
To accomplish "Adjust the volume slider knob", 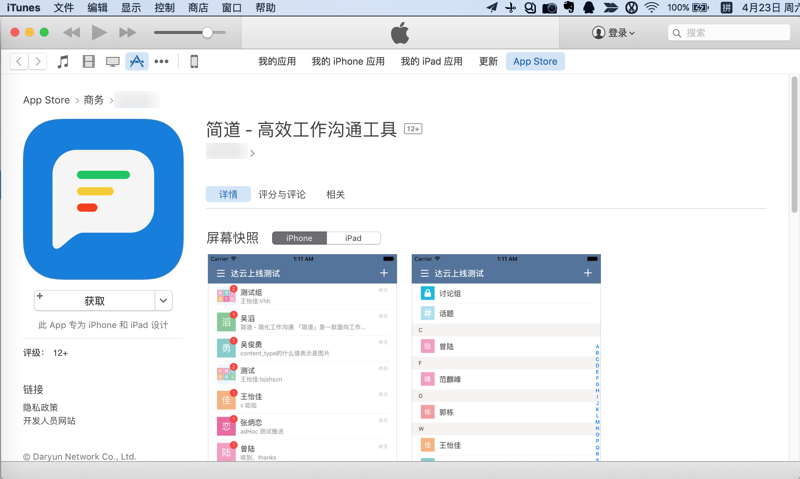I will (207, 33).
